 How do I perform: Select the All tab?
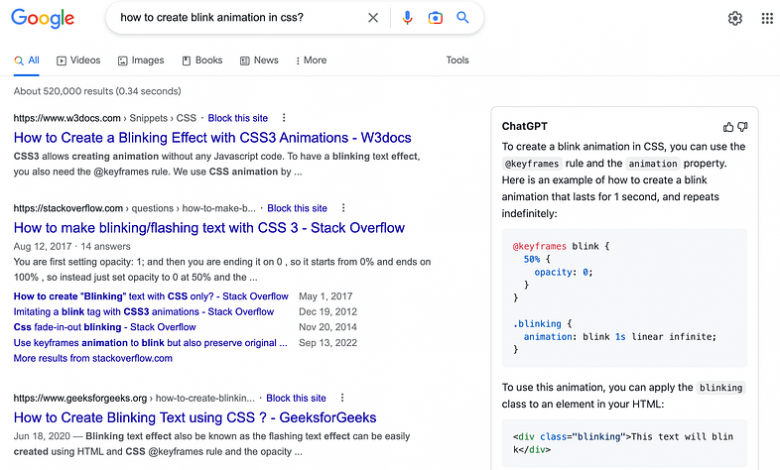(27, 60)
